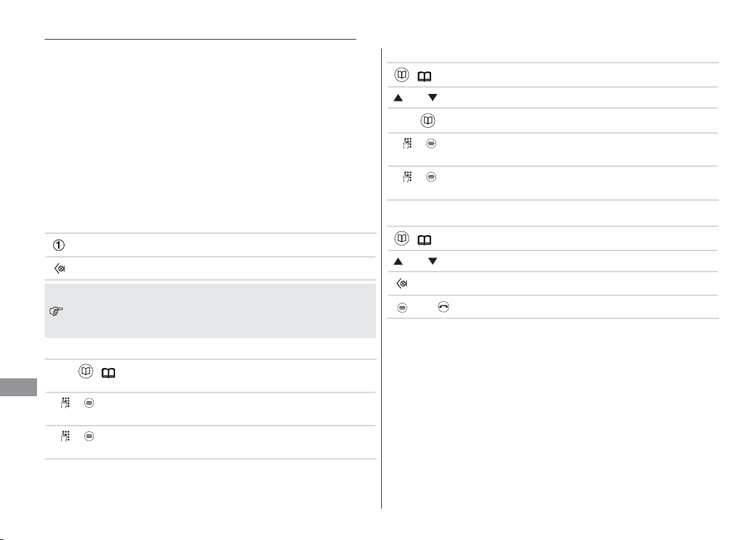756x540 pixels.
Task: Click the down arrow above the end-call row
Action: (432, 261)
